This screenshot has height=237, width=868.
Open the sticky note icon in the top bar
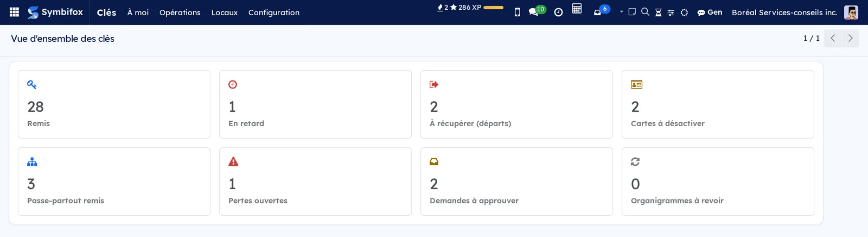point(632,11)
